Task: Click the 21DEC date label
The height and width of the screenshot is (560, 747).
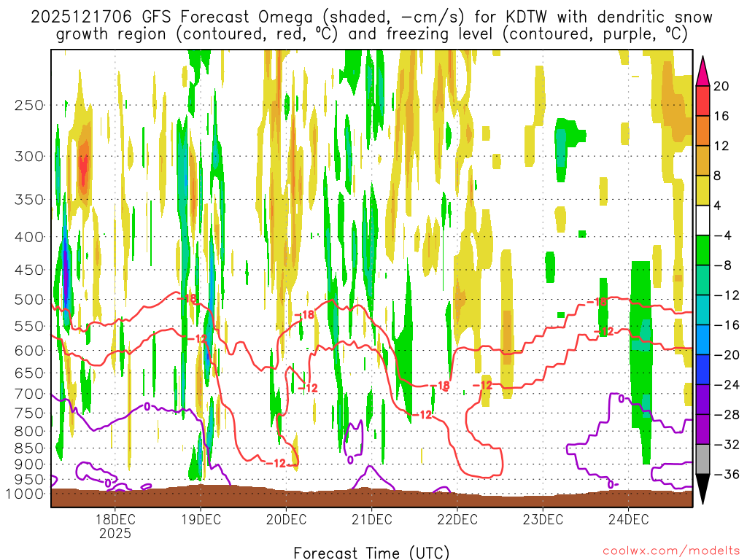Action: (x=371, y=519)
